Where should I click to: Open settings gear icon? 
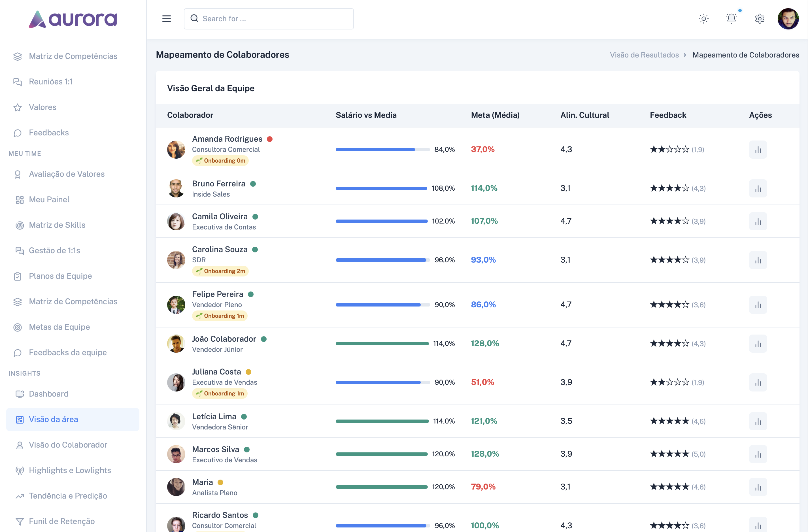760,19
